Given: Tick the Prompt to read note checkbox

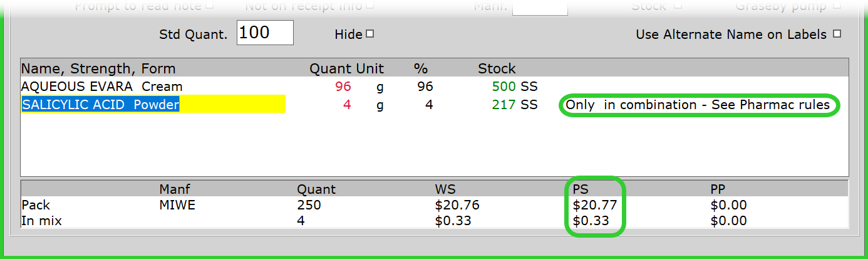Looking at the screenshot, I should click(210, 6).
